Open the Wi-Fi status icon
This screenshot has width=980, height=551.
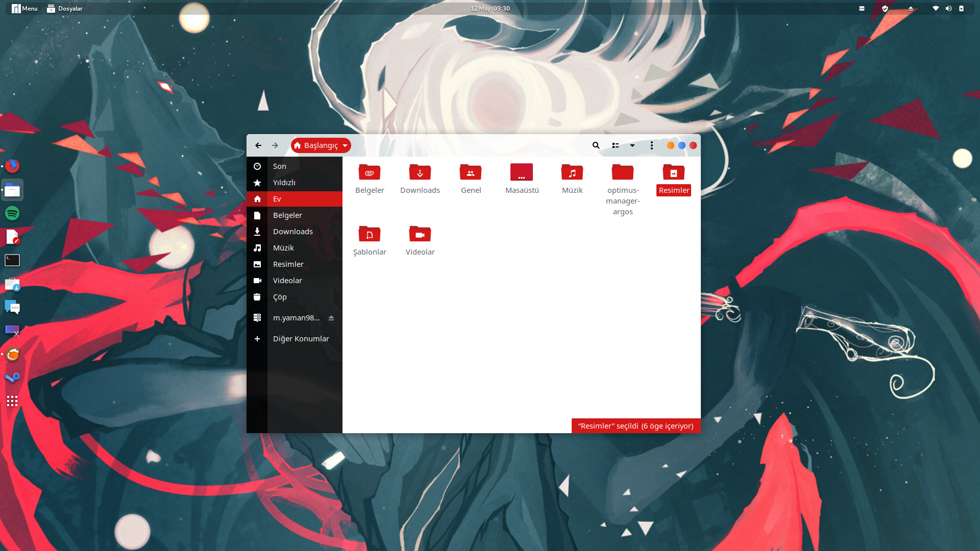[936, 8]
